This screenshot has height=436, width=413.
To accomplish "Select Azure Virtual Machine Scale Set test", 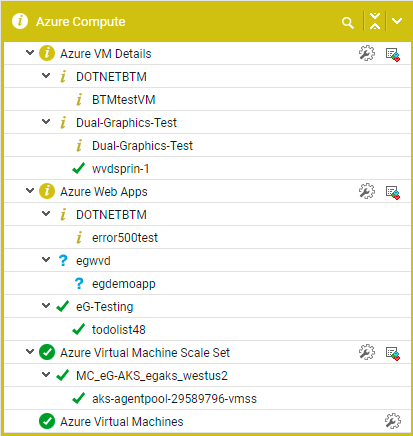I will pos(145,353).
